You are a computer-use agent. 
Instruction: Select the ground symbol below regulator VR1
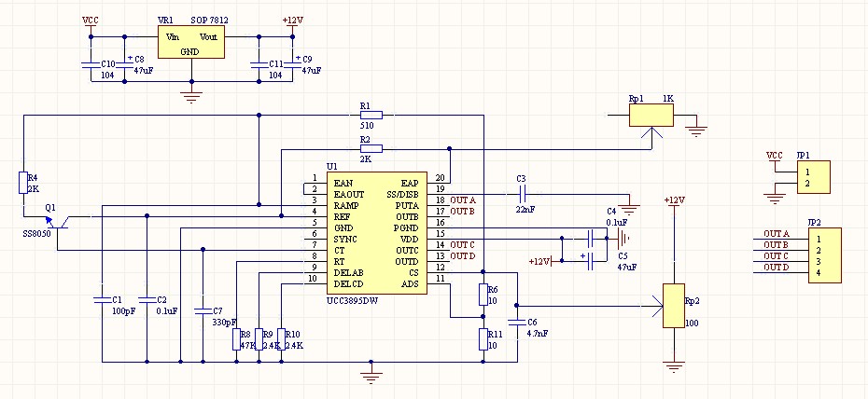tap(191, 98)
